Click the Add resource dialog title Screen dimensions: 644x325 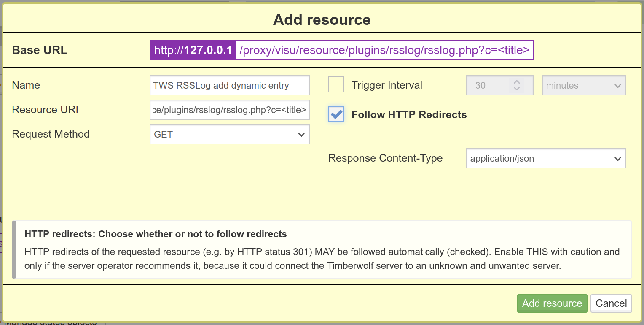click(x=322, y=20)
